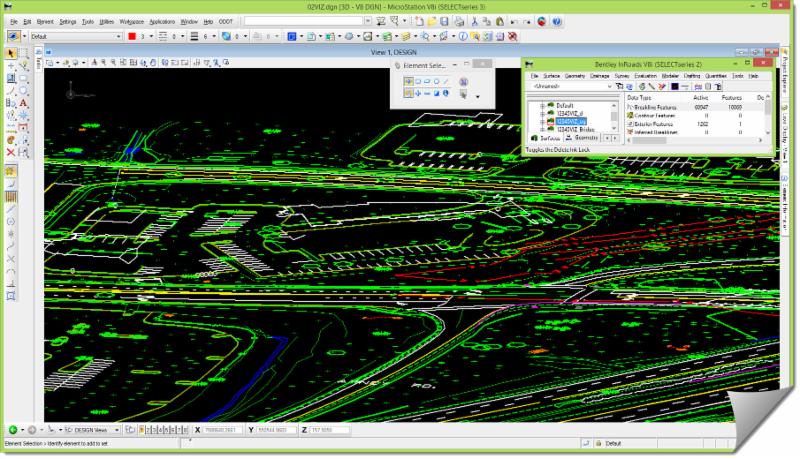
Task: Select Circle mode in the Element Selection panel
Action: point(437,82)
